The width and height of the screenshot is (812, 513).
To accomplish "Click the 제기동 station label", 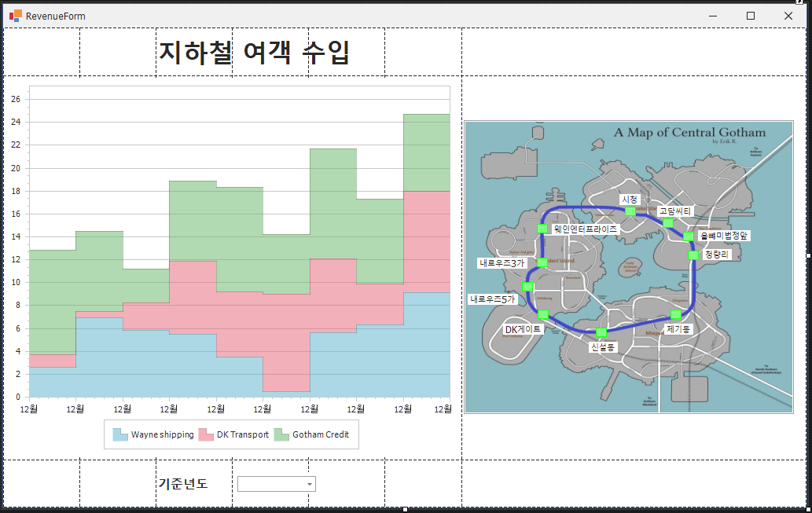I will point(678,328).
